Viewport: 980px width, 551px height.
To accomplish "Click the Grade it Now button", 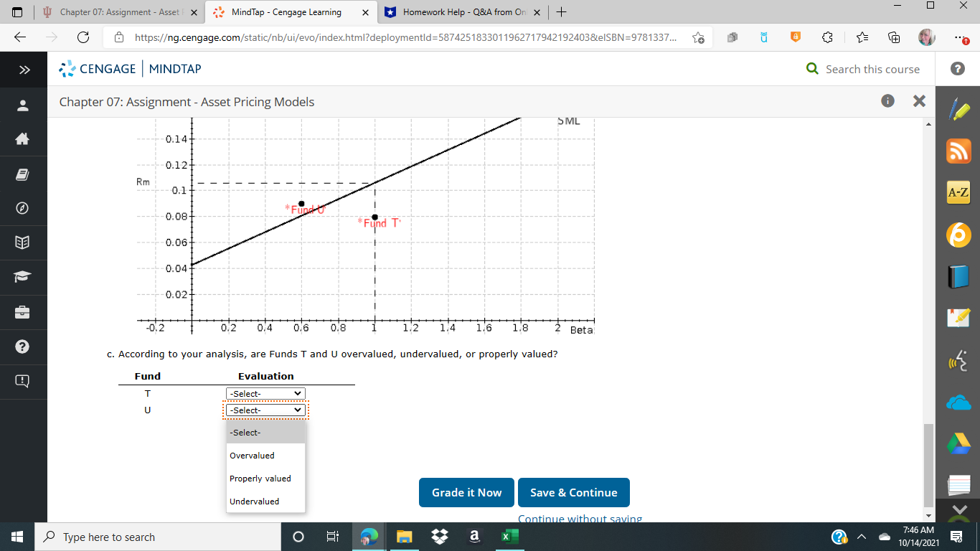I will click(466, 492).
